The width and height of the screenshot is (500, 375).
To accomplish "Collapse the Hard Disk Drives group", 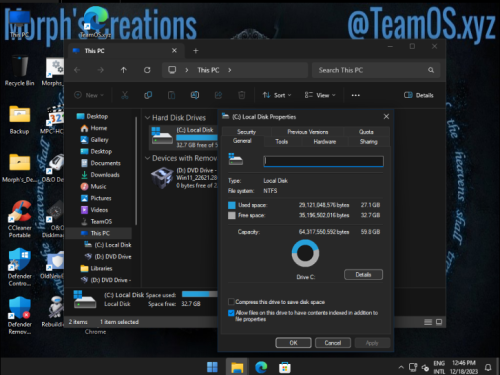I will pyautogui.click(x=147, y=118).
